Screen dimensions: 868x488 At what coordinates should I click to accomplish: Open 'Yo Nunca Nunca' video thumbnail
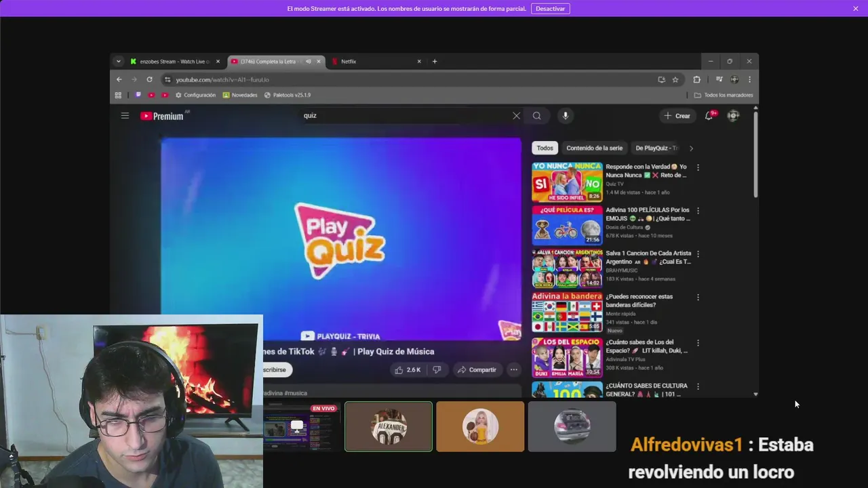tap(567, 182)
